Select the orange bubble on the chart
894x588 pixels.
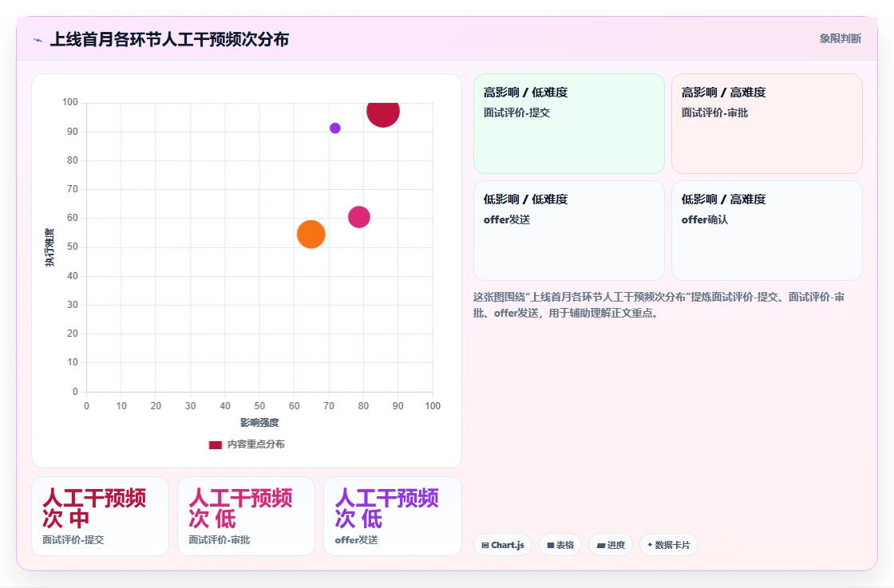(x=311, y=235)
